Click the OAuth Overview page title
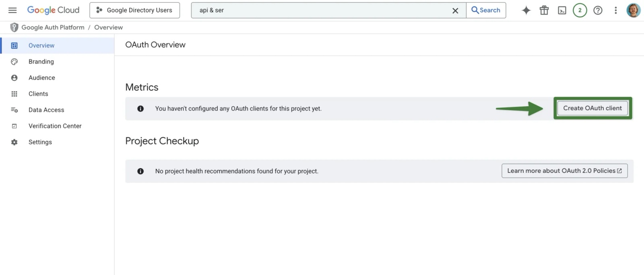644x275 pixels. 155,45
